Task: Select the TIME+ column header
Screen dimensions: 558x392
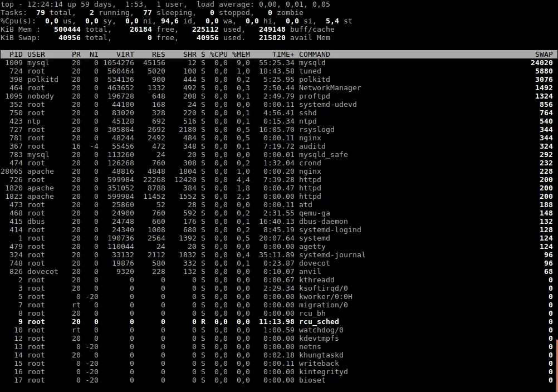Action: [x=283, y=55]
